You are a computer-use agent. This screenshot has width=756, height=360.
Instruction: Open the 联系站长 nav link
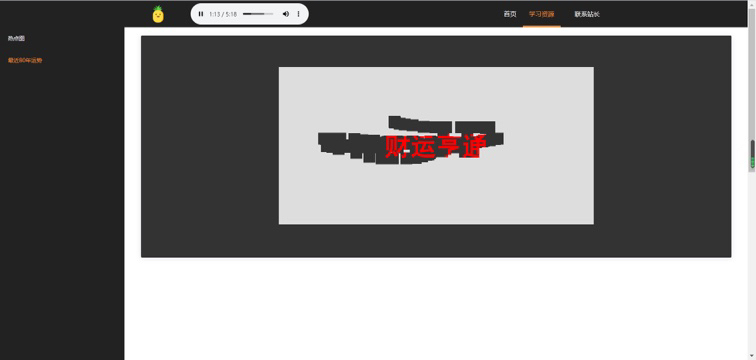587,14
